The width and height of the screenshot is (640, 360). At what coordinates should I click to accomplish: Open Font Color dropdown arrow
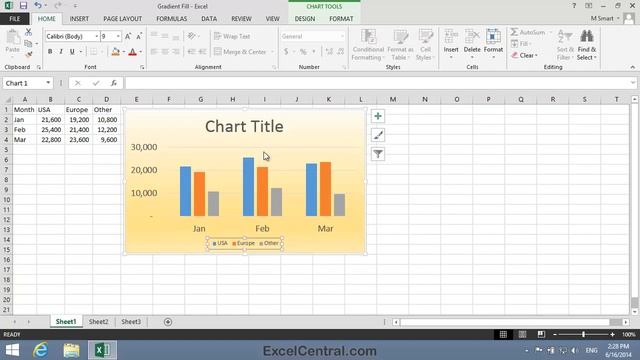pyautogui.click(x=140, y=52)
